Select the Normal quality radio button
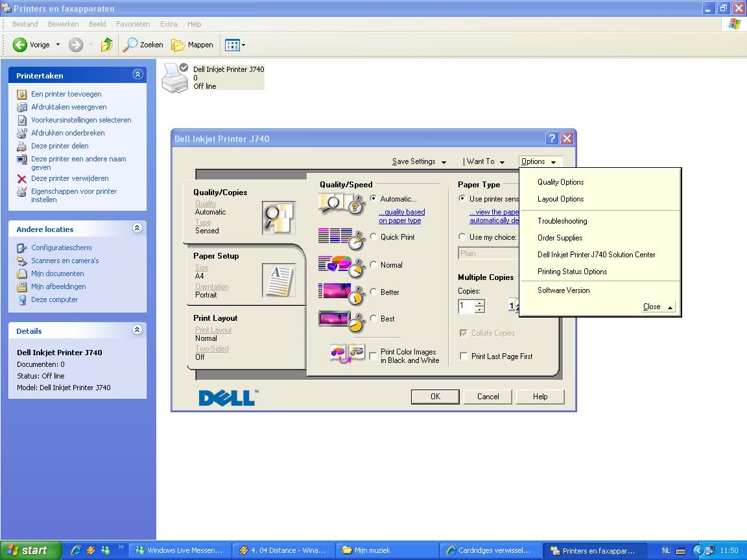Screen dimensions: 747x560 click(373, 265)
